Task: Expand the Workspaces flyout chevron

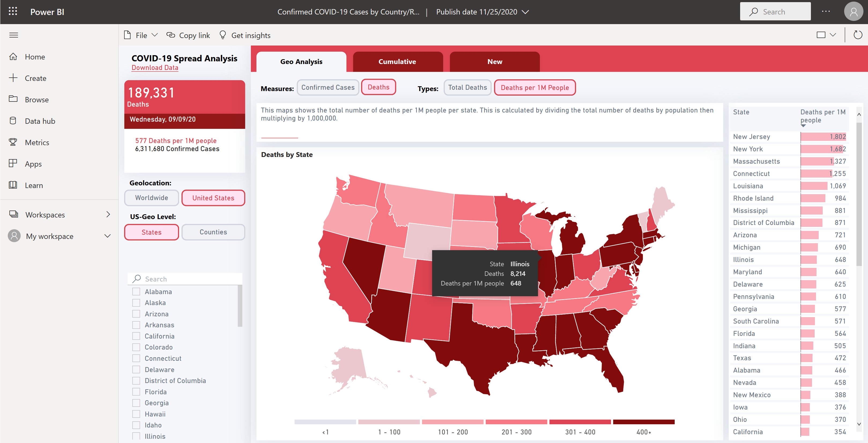Action: [x=108, y=215]
